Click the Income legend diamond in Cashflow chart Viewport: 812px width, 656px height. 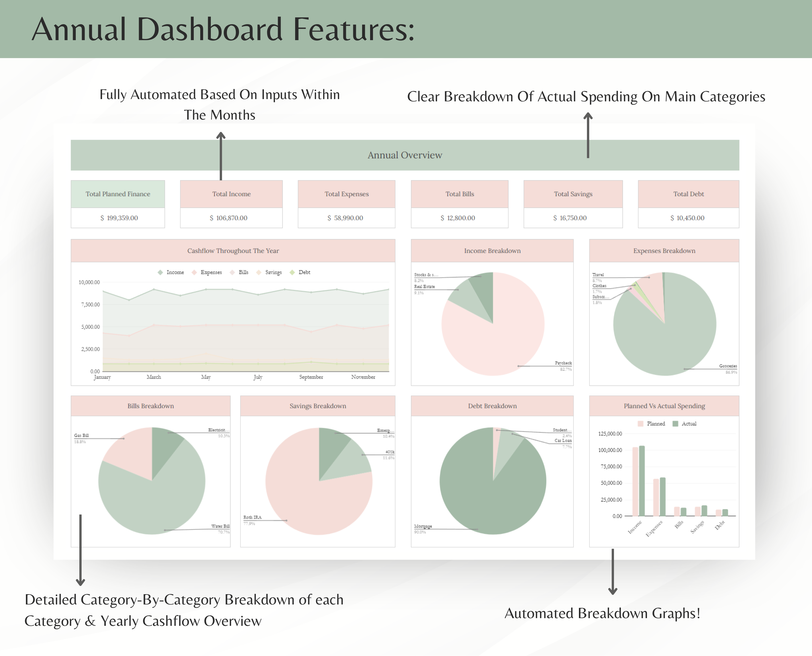[x=160, y=272]
